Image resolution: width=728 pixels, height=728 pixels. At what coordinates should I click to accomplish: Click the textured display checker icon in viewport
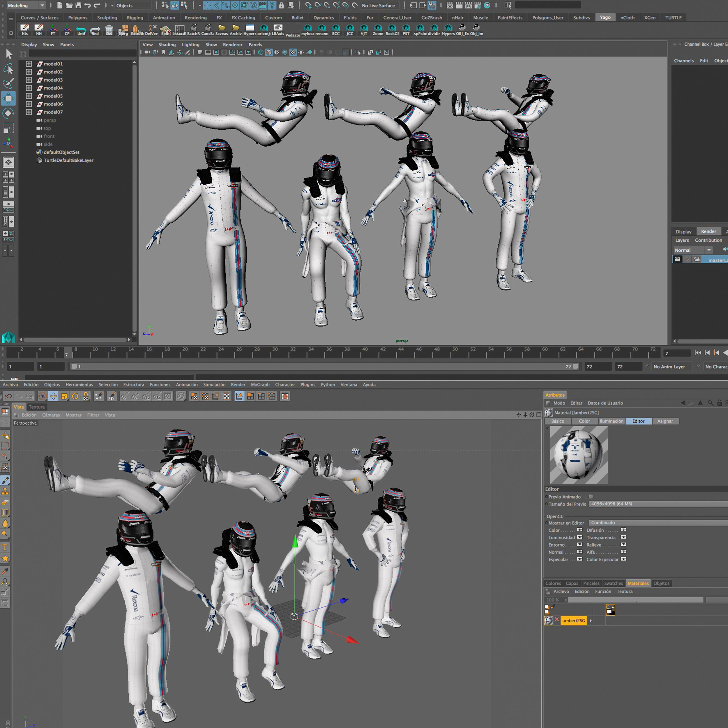point(293,52)
